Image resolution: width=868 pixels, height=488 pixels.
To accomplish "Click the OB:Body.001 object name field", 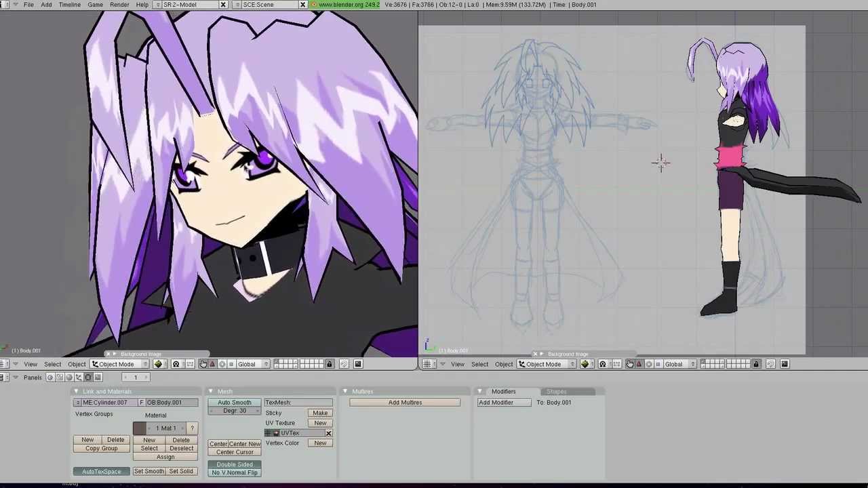I will point(172,403).
